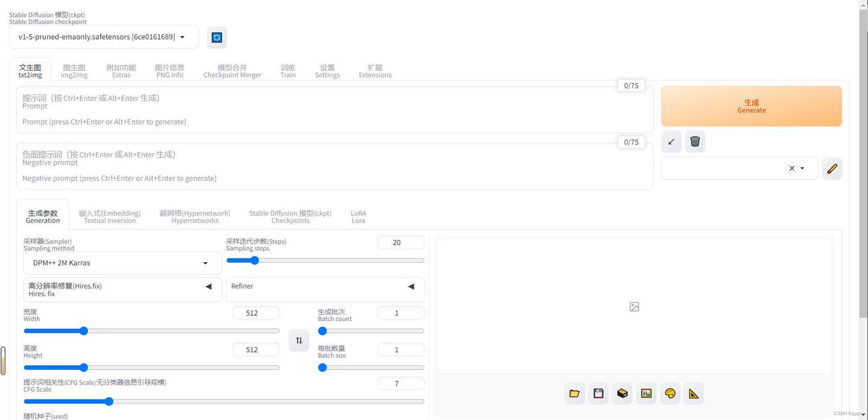Click the arrow icon to read last generation parameters
The height and width of the screenshot is (420, 868).
click(x=671, y=142)
